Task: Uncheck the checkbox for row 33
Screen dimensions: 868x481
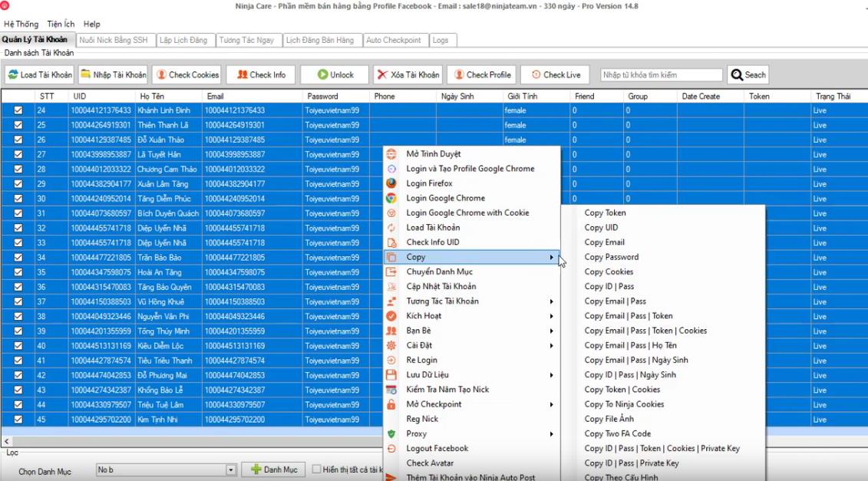Action: click(18, 242)
